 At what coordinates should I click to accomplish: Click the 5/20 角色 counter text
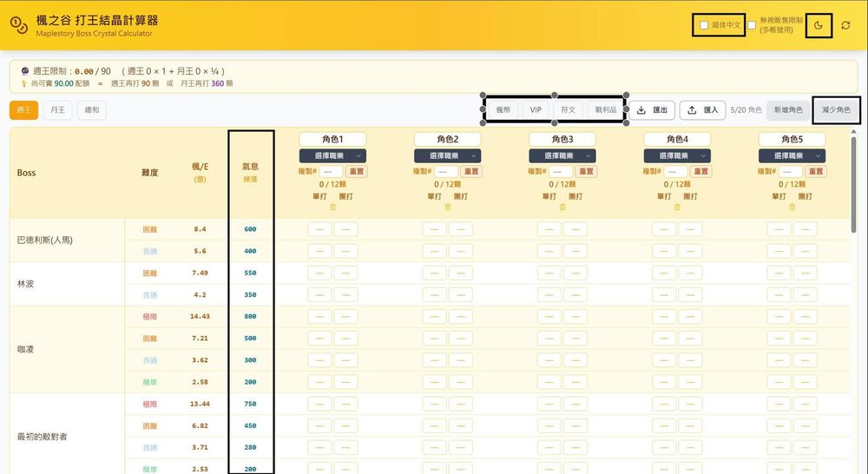(746, 109)
